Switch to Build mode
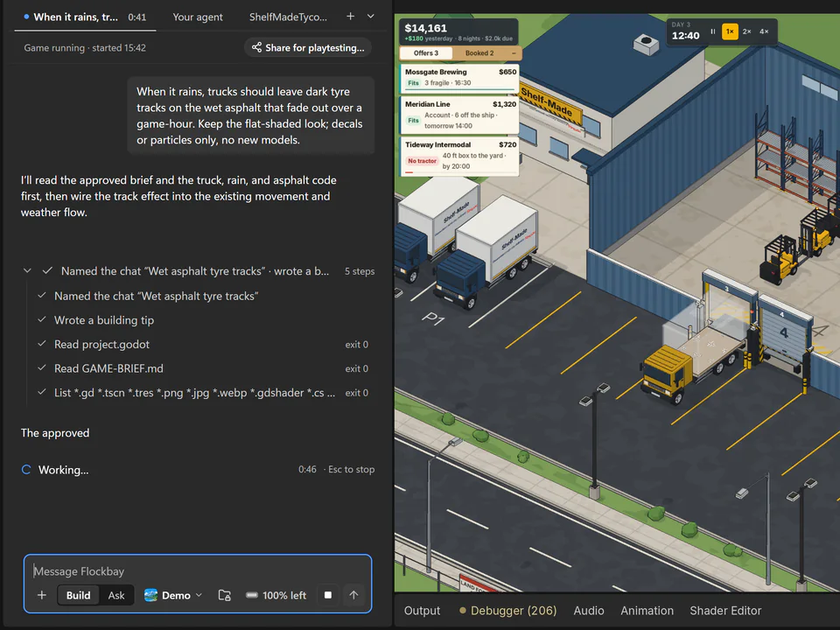 [x=78, y=595]
